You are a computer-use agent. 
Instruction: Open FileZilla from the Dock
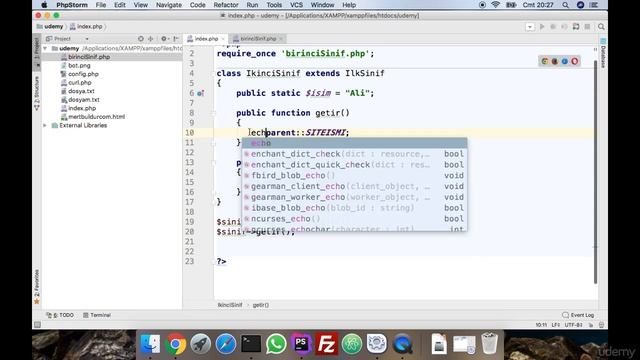click(327, 344)
